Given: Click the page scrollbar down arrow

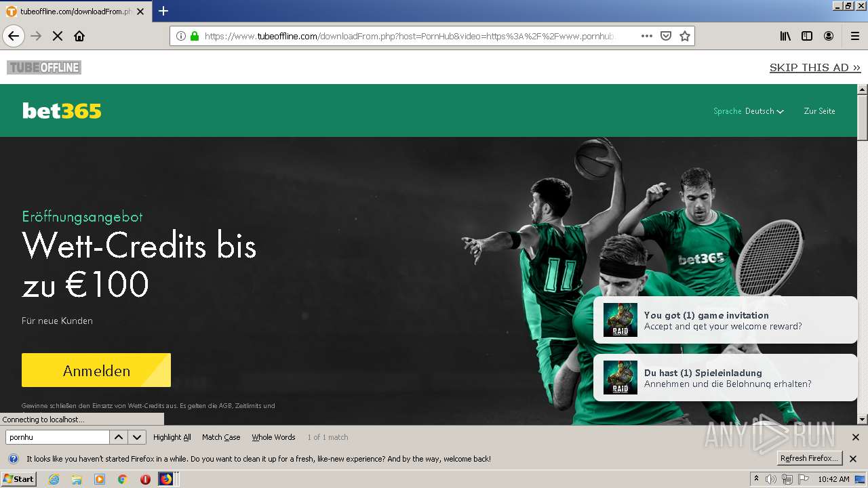Looking at the screenshot, I should point(863,420).
